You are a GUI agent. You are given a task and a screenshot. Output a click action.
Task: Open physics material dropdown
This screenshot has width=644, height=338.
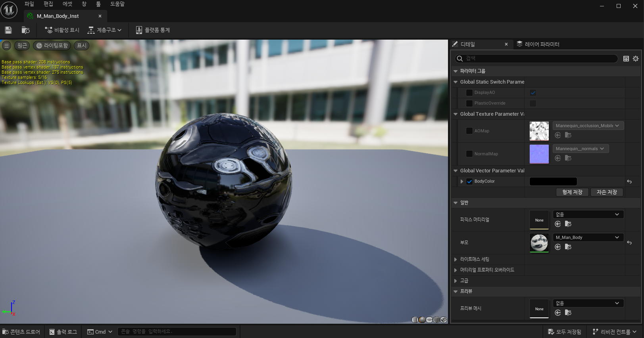coord(588,214)
